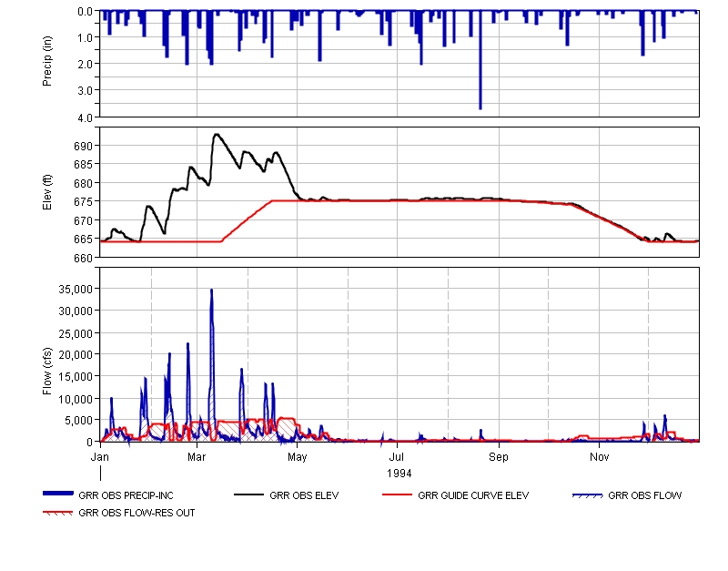Viewport: 728px width, 571px height.
Task: Click the Jul label on the time axis
Action: [x=397, y=454]
